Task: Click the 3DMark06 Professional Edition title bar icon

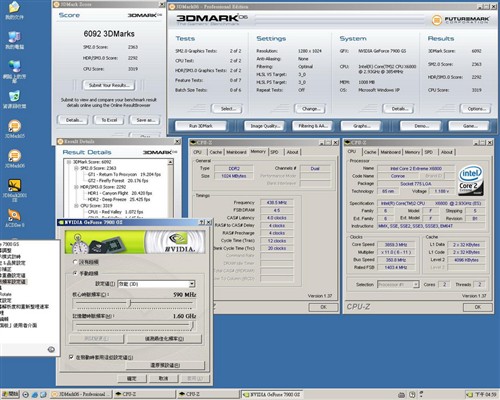Action: [x=172, y=7]
